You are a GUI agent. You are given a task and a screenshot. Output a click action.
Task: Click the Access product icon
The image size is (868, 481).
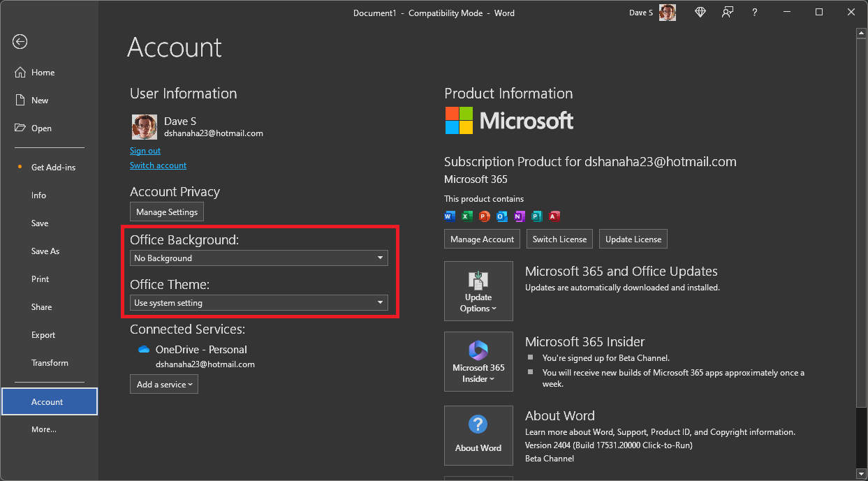[x=554, y=216]
